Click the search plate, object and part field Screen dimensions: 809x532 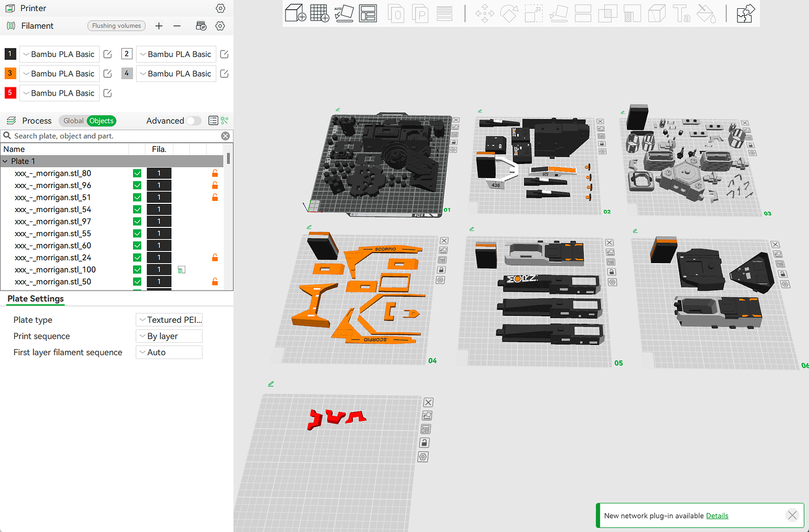click(116, 136)
